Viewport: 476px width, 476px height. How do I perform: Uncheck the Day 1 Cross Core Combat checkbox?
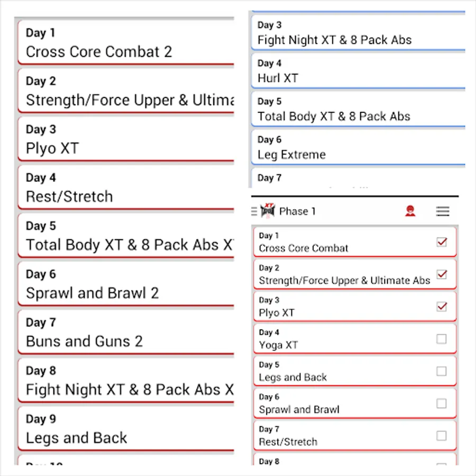(442, 242)
